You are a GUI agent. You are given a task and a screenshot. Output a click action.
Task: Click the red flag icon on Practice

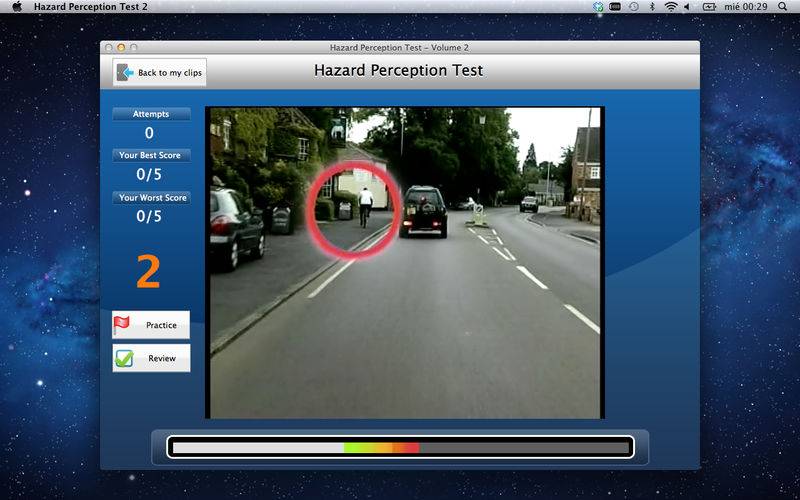[x=121, y=324]
